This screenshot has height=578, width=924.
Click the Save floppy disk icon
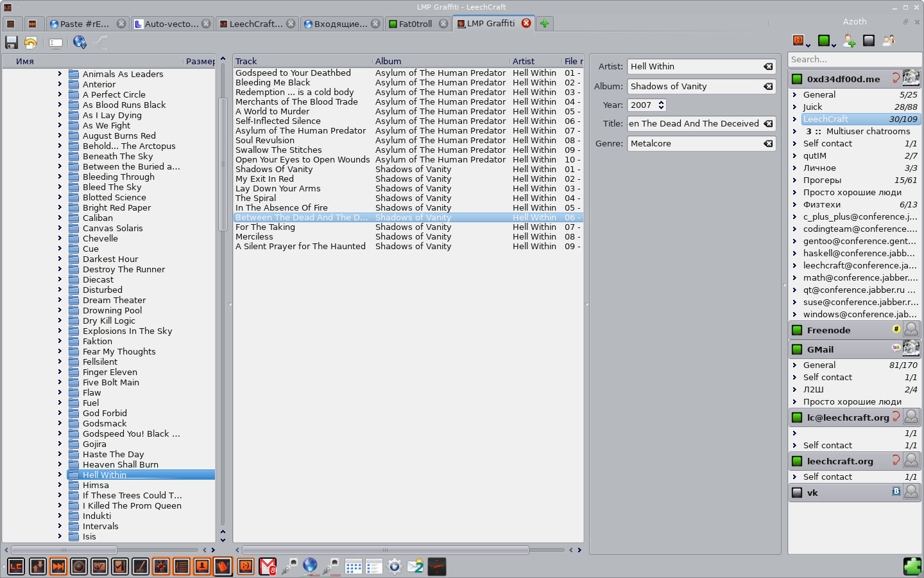point(12,42)
